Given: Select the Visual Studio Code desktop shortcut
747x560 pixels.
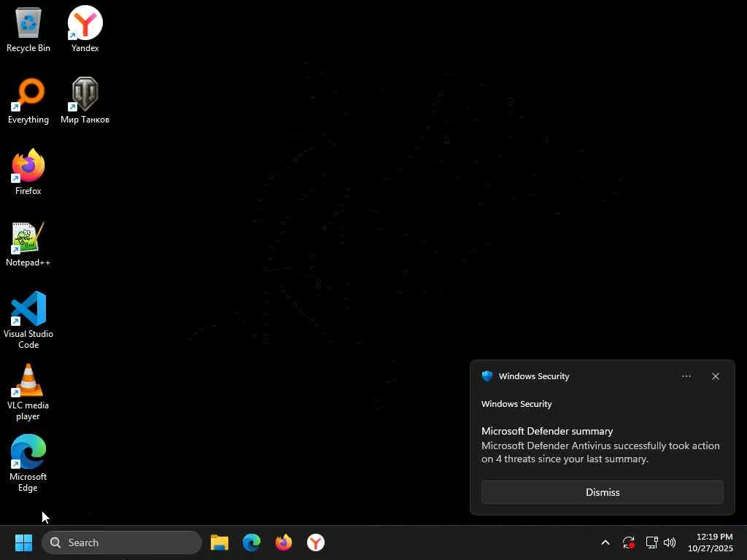Looking at the screenshot, I should [28, 320].
